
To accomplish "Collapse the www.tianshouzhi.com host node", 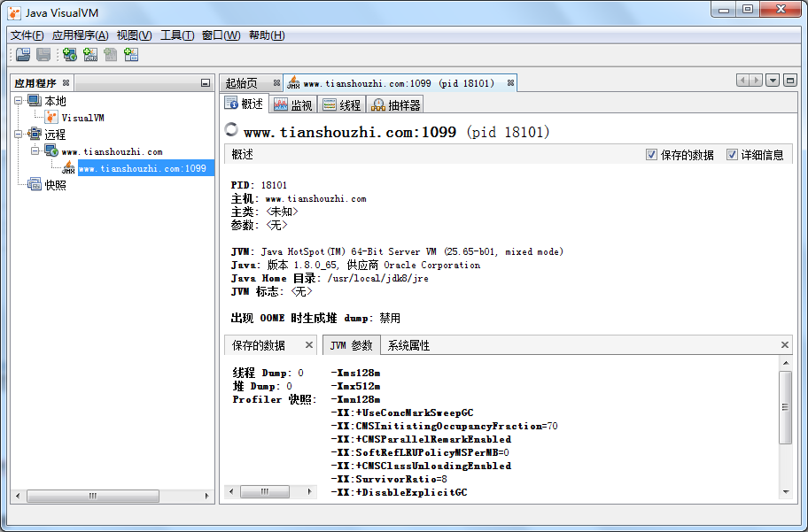I will coord(35,151).
